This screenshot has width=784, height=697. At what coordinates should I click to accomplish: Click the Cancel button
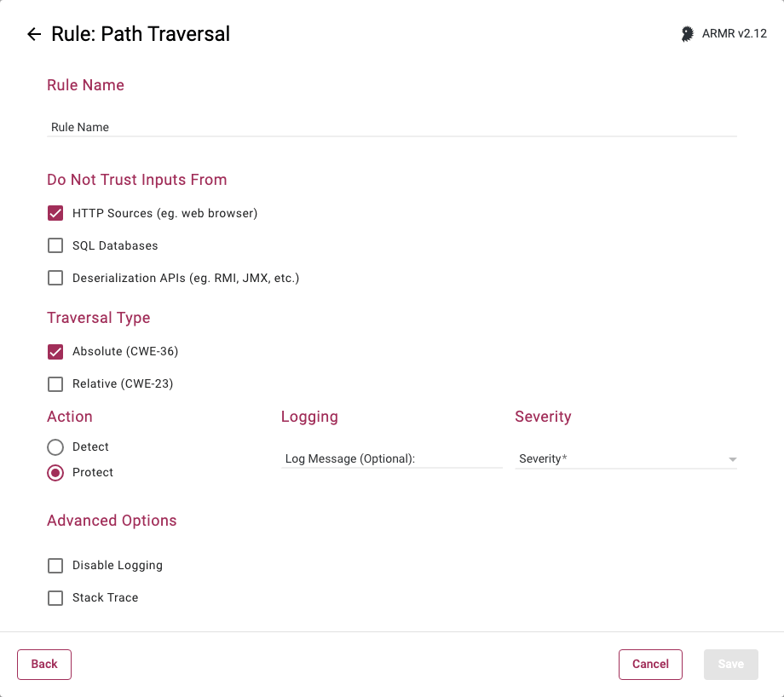point(650,664)
